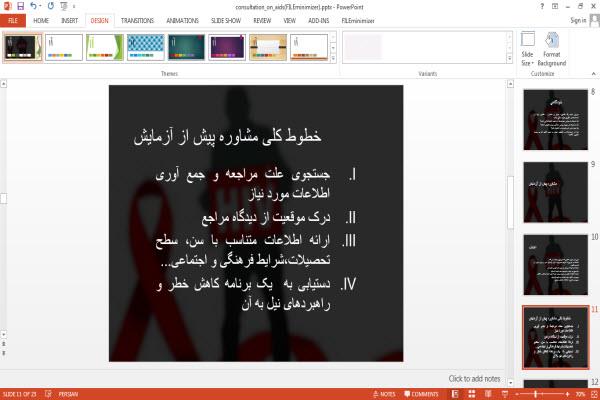Switch to the ANIMATIONS tab
The width and height of the screenshot is (600, 400).
click(182, 21)
